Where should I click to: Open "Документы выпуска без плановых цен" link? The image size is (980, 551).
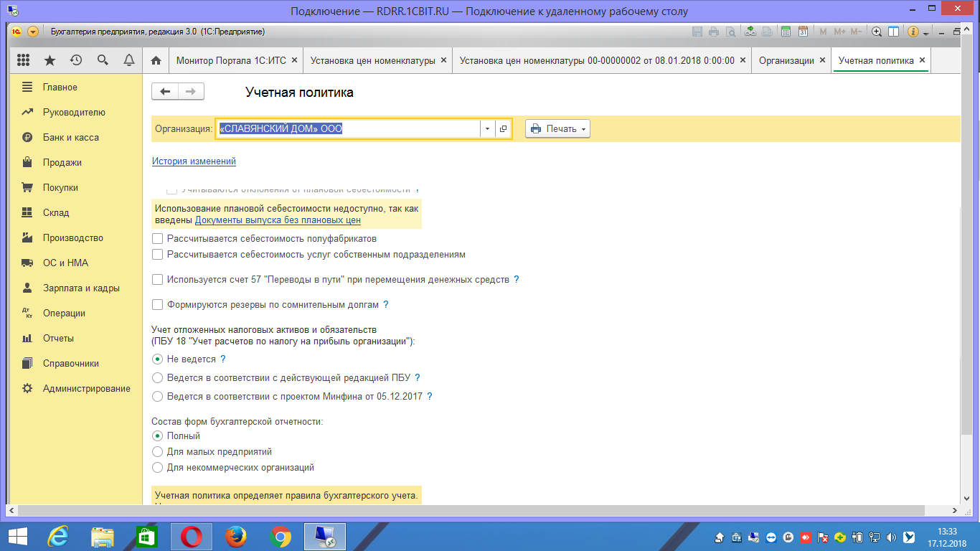(x=278, y=220)
